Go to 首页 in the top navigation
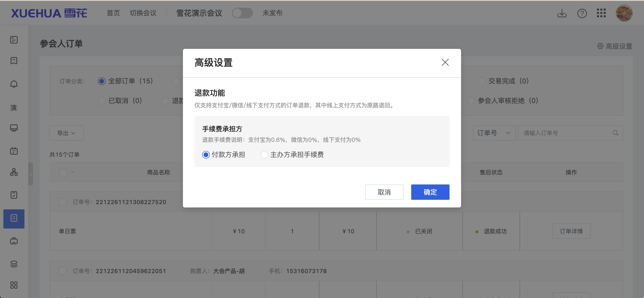This screenshot has width=644, height=298. (x=113, y=13)
